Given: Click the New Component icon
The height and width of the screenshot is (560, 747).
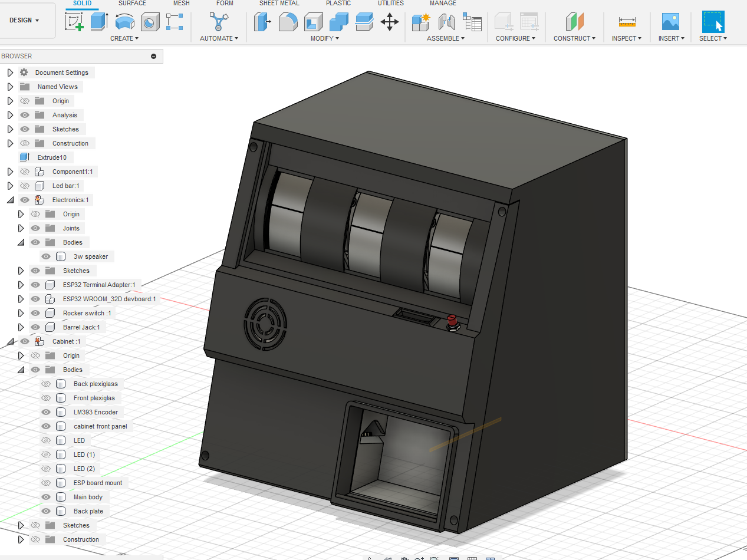Looking at the screenshot, I should (x=421, y=22).
